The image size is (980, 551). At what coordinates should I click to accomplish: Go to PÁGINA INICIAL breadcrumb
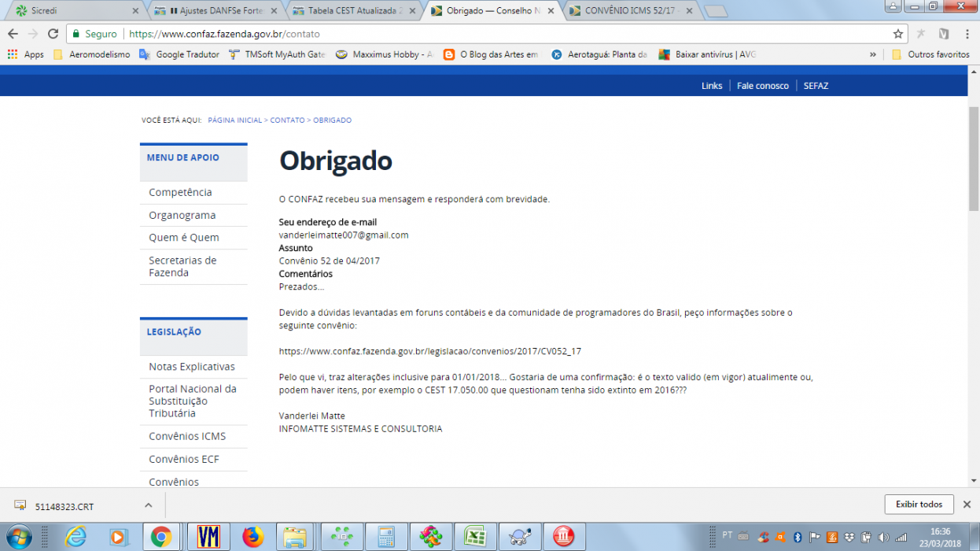(x=234, y=120)
